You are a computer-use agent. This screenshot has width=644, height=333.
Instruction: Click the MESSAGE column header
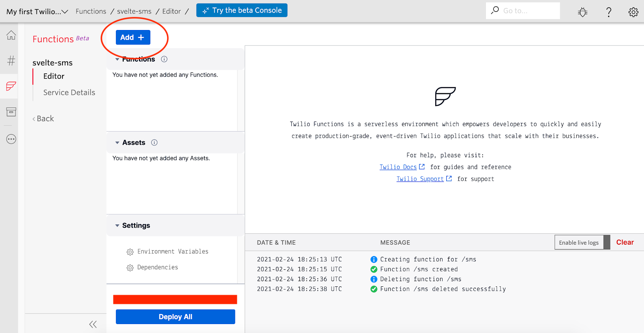[x=395, y=243]
